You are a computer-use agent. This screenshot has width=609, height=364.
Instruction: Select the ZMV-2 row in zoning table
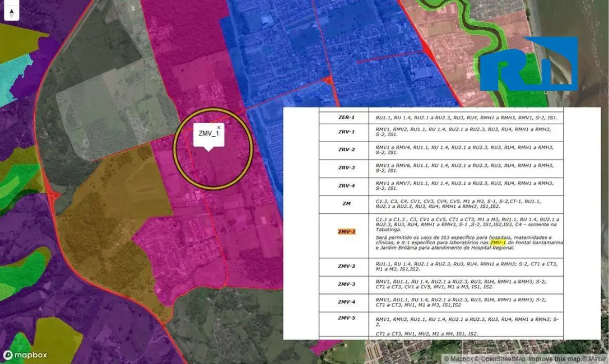pyautogui.click(x=346, y=266)
